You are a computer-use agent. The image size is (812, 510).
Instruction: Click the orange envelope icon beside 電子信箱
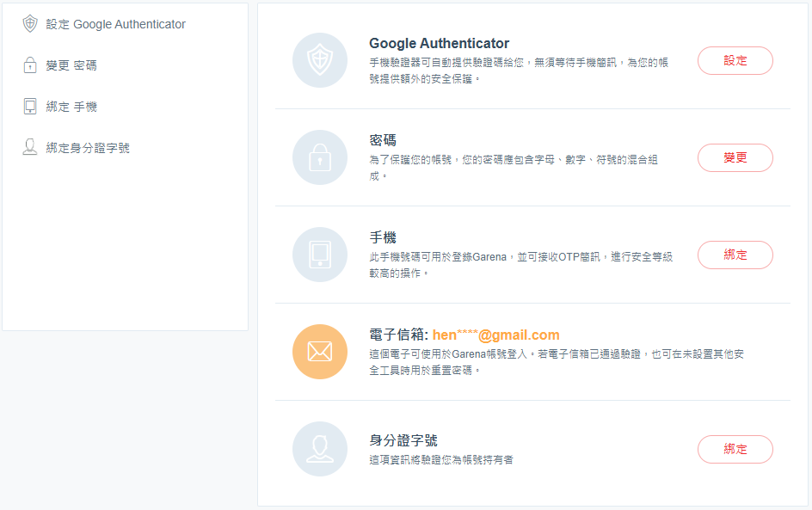[x=319, y=352]
